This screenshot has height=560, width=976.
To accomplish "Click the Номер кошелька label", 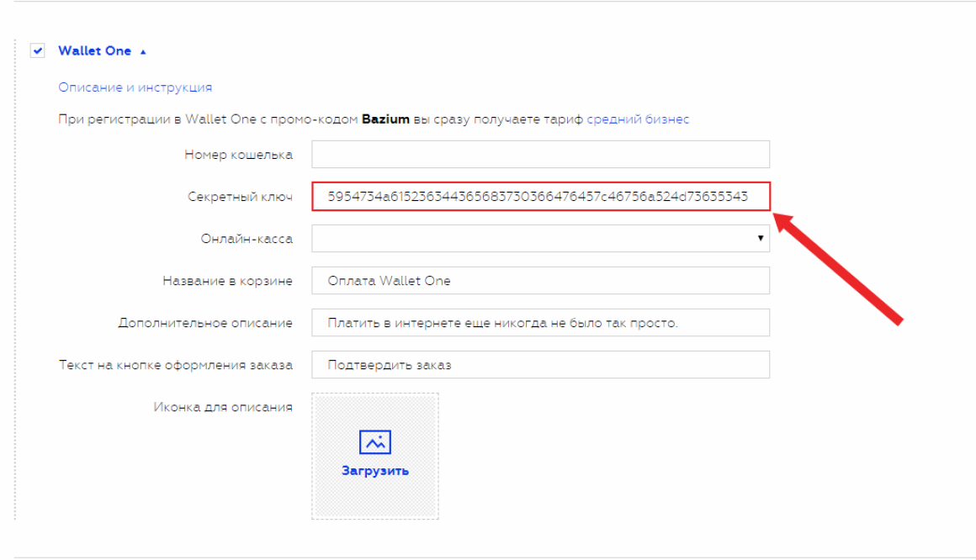I will coord(238,155).
